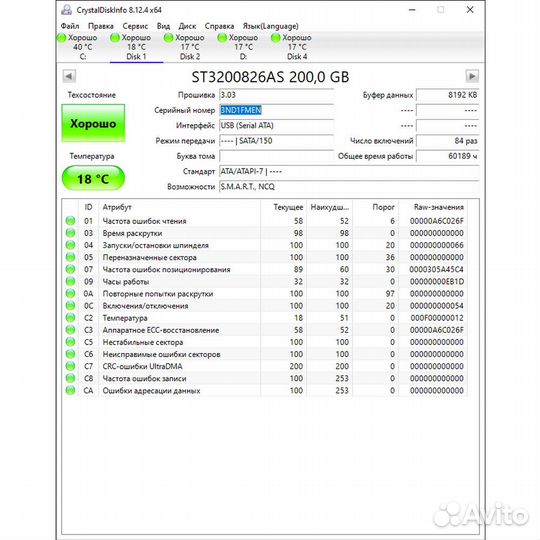The width and height of the screenshot is (540, 540).
Task: Click status icon of attribute 03 Время раскрутки
Action: 71,233
